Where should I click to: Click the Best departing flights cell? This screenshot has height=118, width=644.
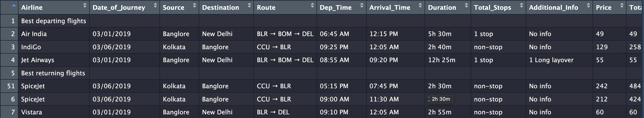54,21
